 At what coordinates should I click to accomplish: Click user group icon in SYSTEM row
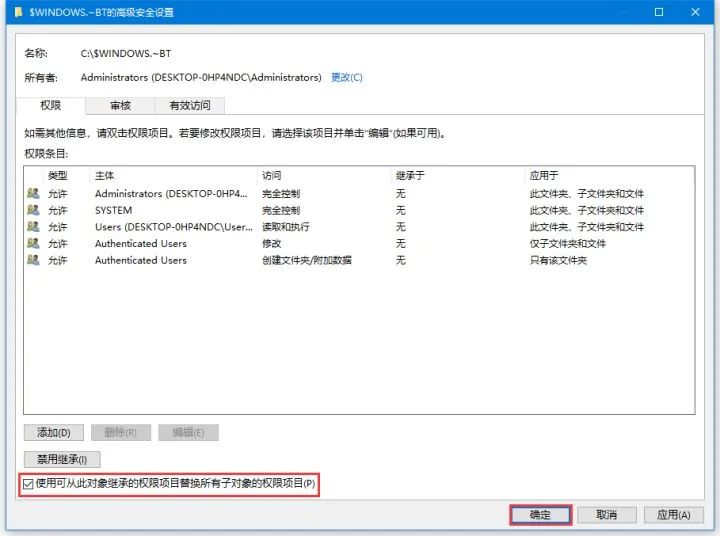(x=33, y=210)
